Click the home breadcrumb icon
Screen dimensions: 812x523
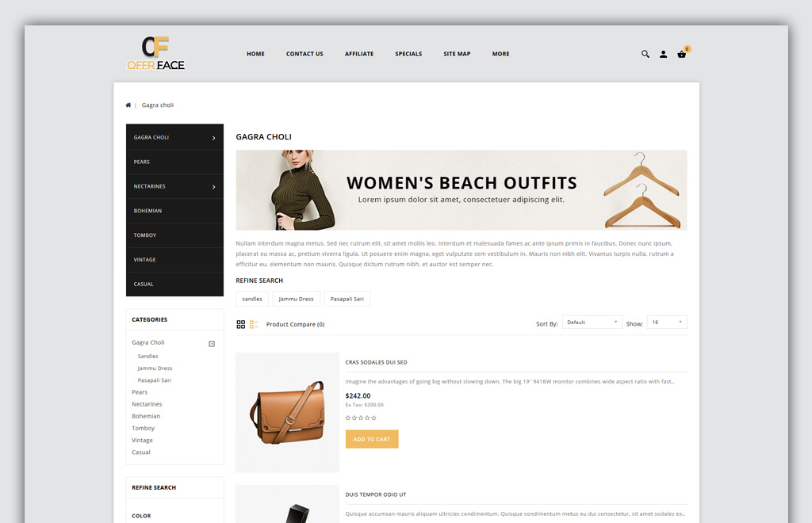click(128, 105)
